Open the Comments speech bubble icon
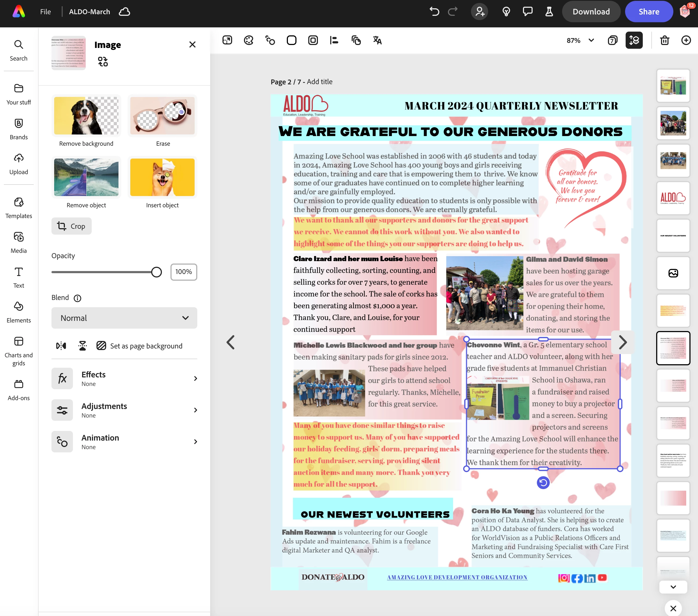Image resolution: width=698 pixels, height=616 pixels. point(528,12)
